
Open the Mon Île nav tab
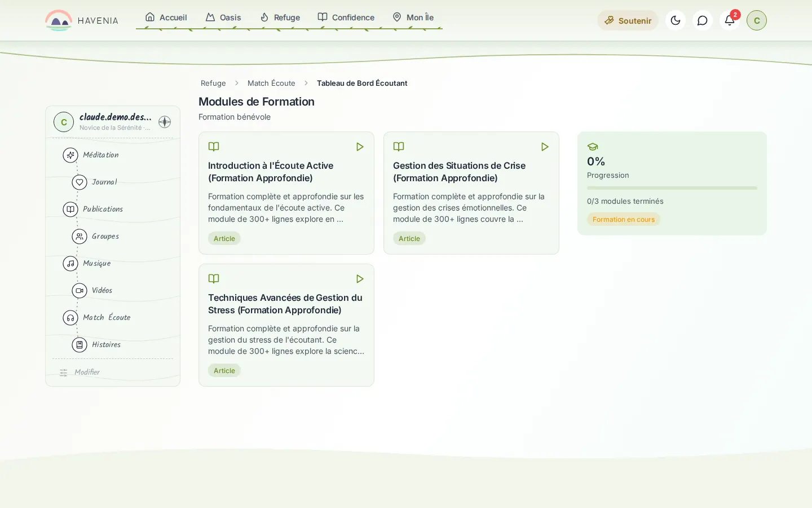pos(413,17)
